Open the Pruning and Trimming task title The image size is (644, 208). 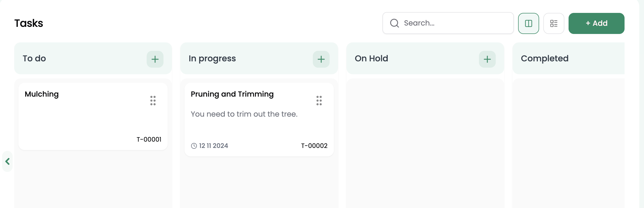232,94
